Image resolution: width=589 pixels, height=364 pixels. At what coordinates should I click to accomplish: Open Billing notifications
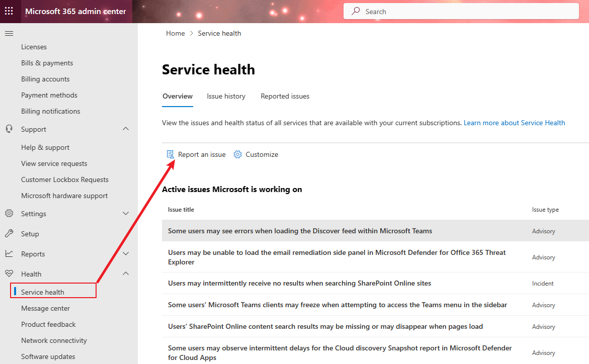click(50, 112)
